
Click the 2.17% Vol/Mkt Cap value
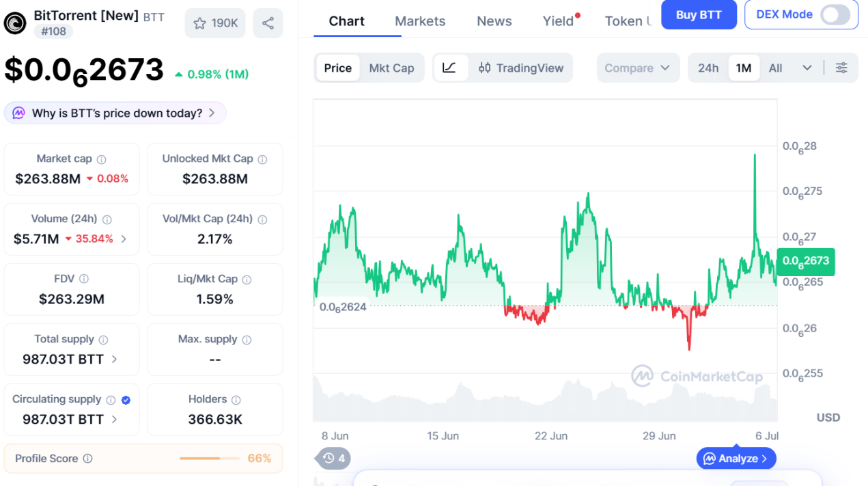click(215, 239)
